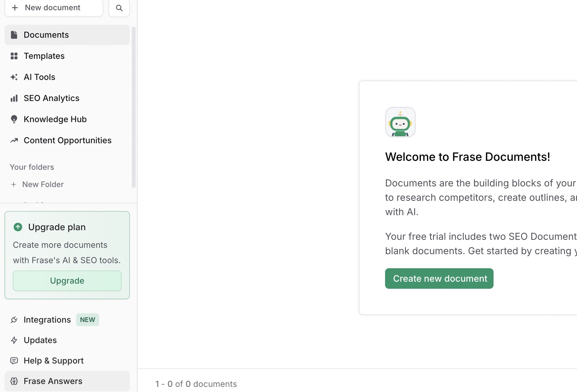Click the green Upgrade button
This screenshot has width=577, height=392.
[67, 281]
